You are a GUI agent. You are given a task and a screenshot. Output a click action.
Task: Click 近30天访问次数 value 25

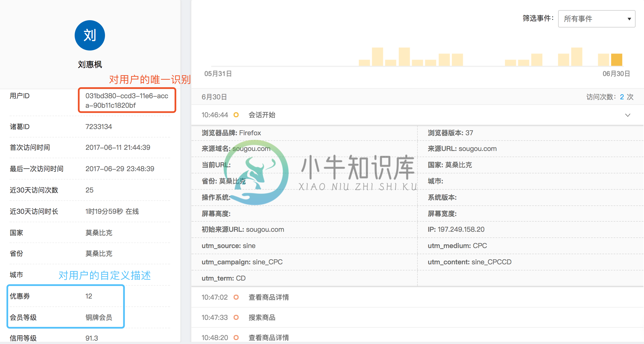[89, 190]
